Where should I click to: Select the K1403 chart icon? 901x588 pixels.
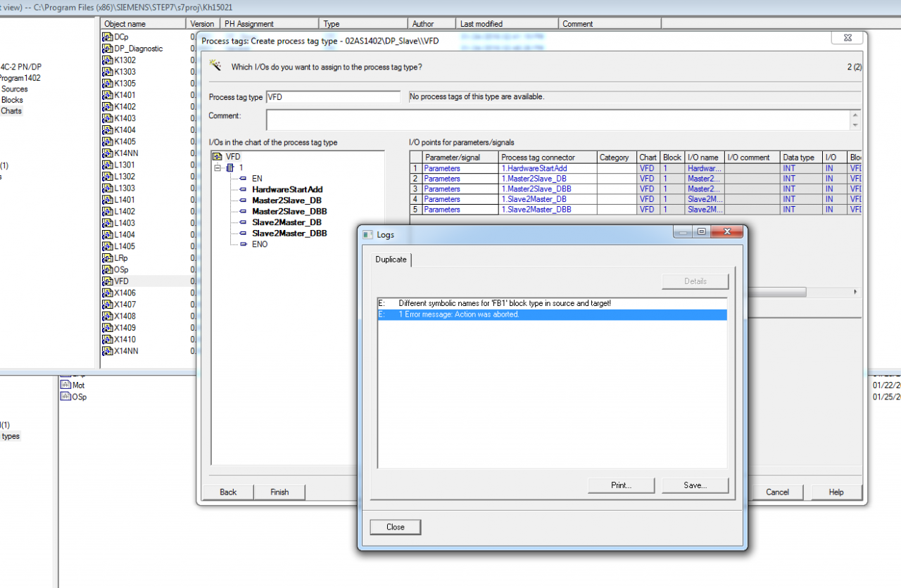(x=108, y=118)
